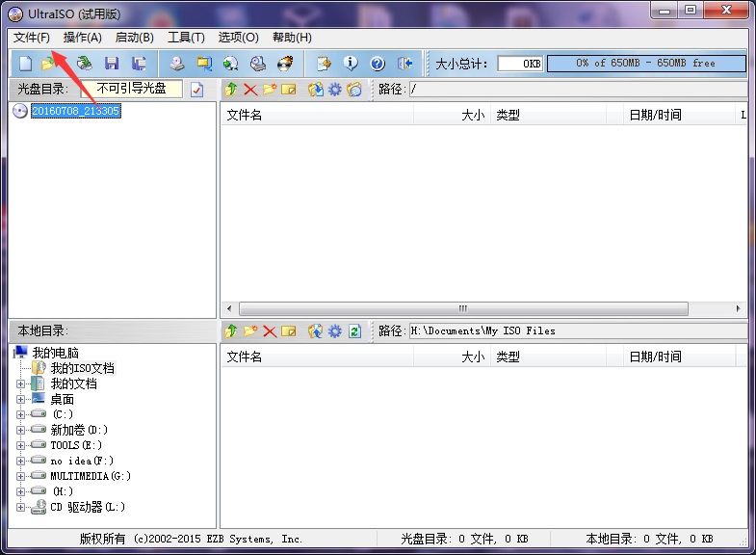This screenshot has height=555, width=756.
Task: Expand the 新加卷 (D:) drive node
Action: click(x=20, y=430)
